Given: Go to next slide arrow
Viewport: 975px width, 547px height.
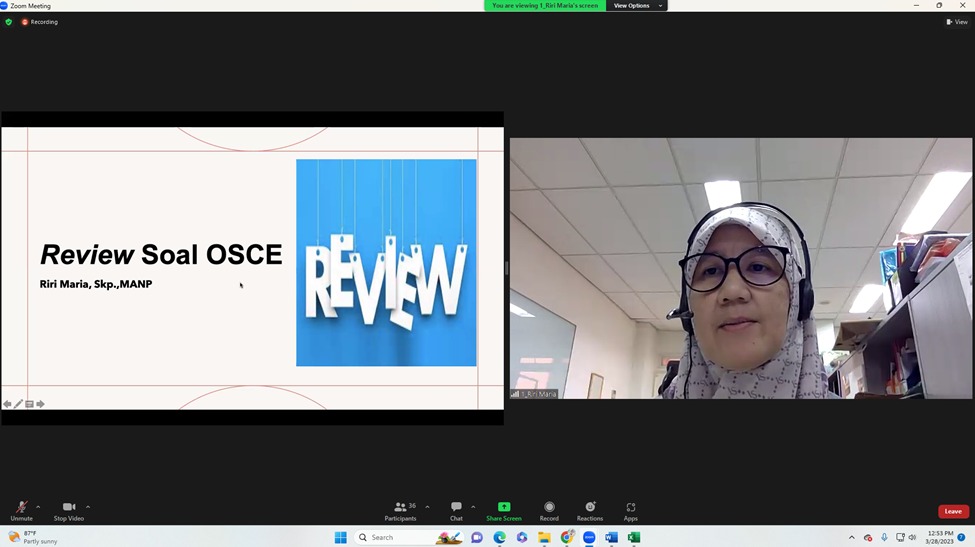Looking at the screenshot, I should 40,404.
